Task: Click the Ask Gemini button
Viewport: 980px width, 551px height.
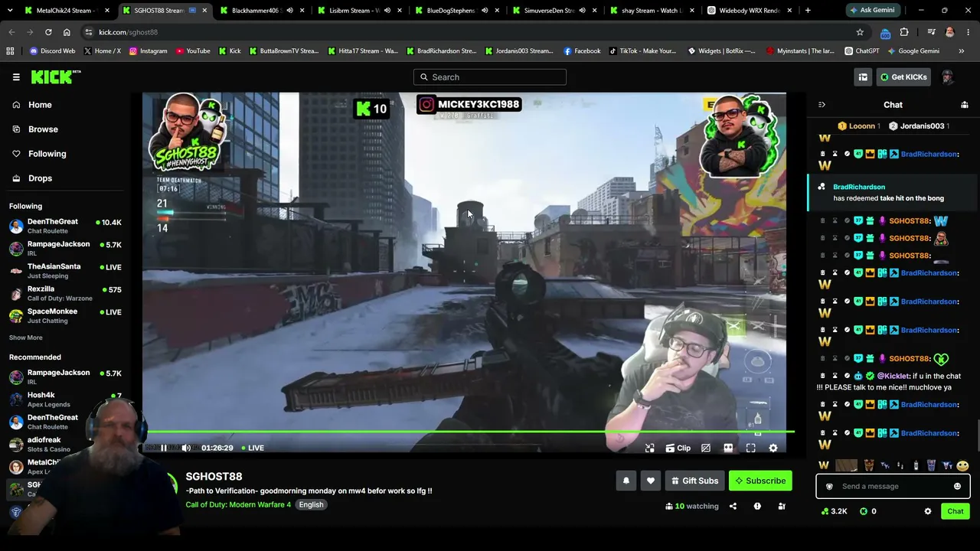Action: (x=871, y=11)
